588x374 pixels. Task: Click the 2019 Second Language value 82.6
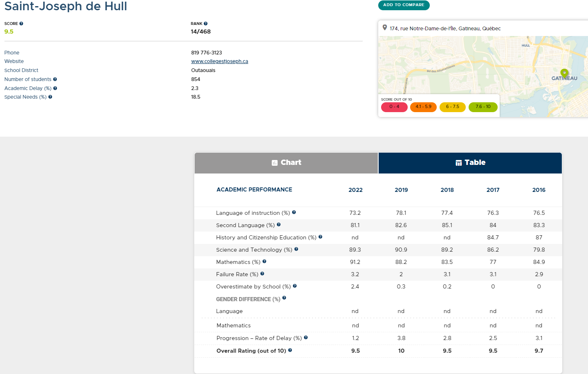(401, 225)
